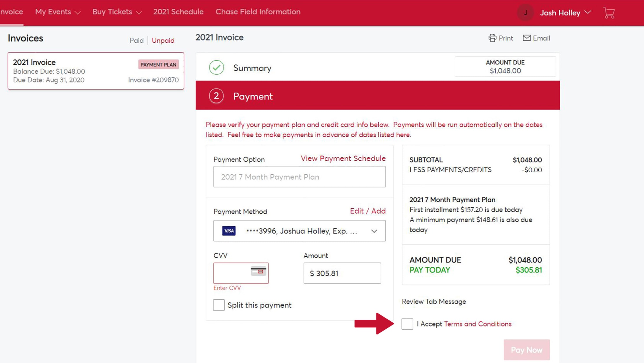
Task: Go to the 2021 Schedule page
Action: [x=178, y=12]
